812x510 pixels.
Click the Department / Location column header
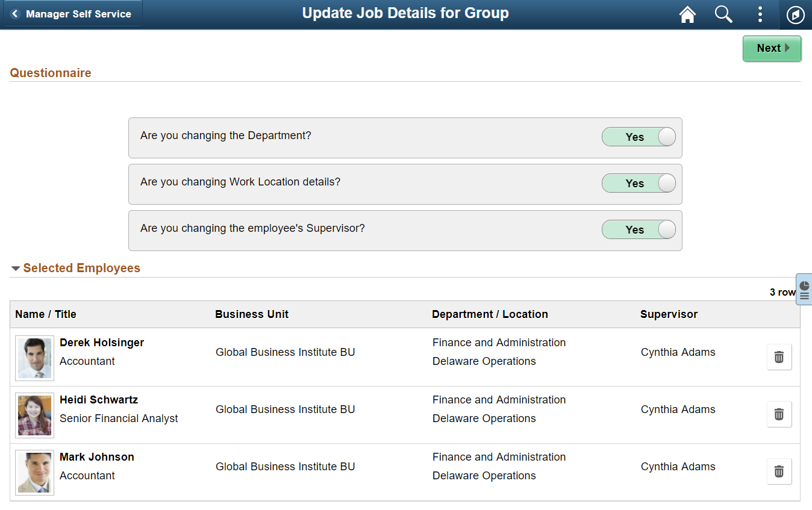(490, 314)
